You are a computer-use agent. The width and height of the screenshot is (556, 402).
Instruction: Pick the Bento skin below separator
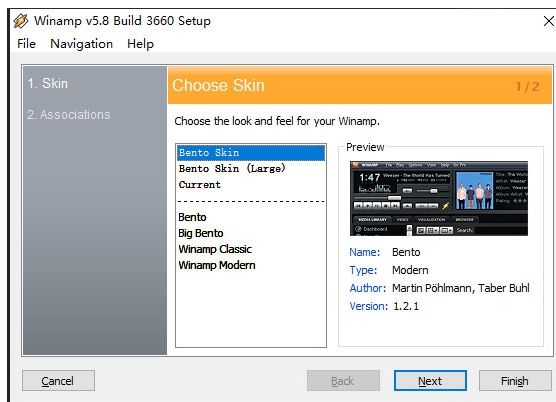[x=251, y=217]
